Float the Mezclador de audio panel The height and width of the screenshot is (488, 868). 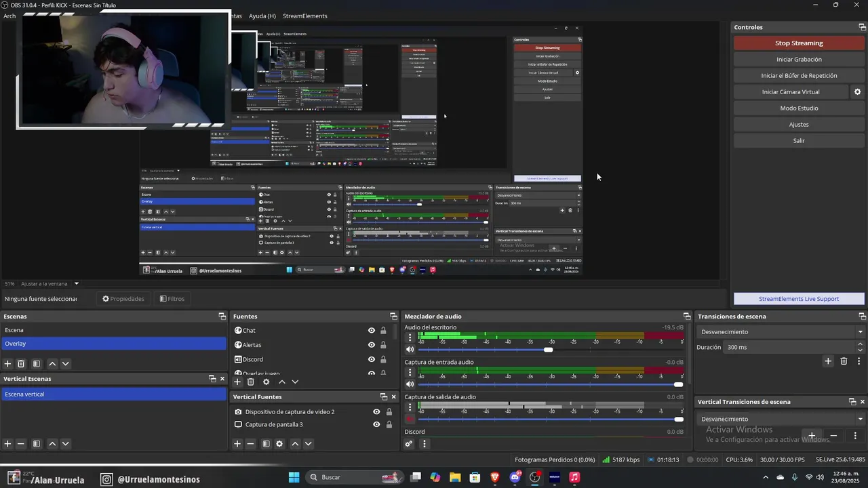click(x=687, y=317)
